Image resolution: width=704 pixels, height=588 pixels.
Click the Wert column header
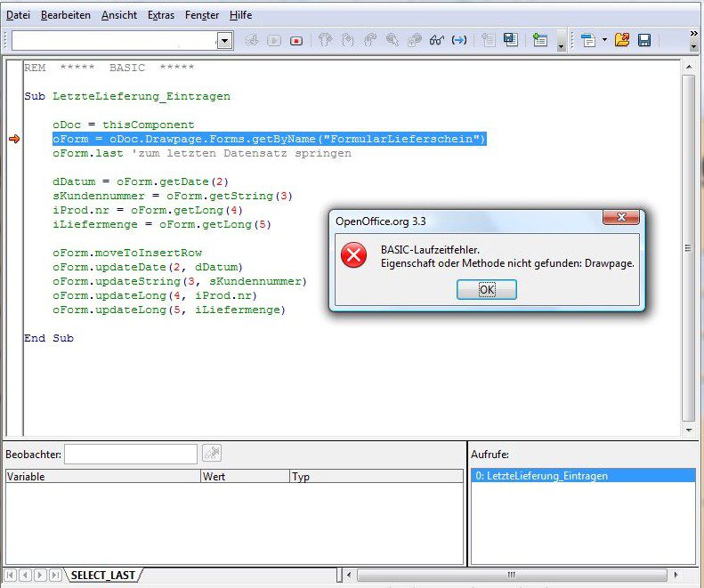click(245, 476)
